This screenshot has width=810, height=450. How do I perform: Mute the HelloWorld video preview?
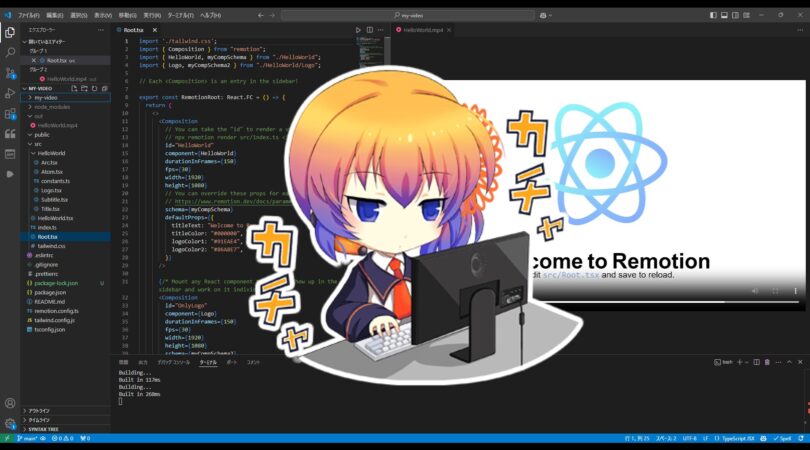point(755,291)
